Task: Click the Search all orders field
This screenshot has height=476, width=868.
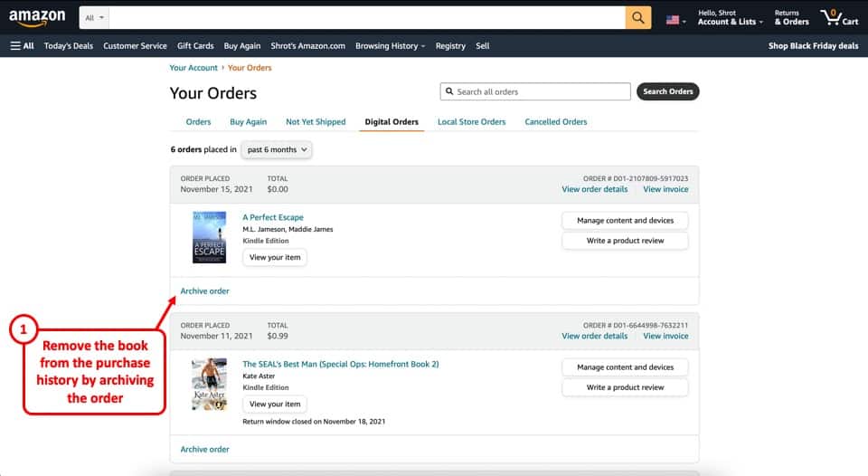Action: pyautogui.click(x=535, y=91)
